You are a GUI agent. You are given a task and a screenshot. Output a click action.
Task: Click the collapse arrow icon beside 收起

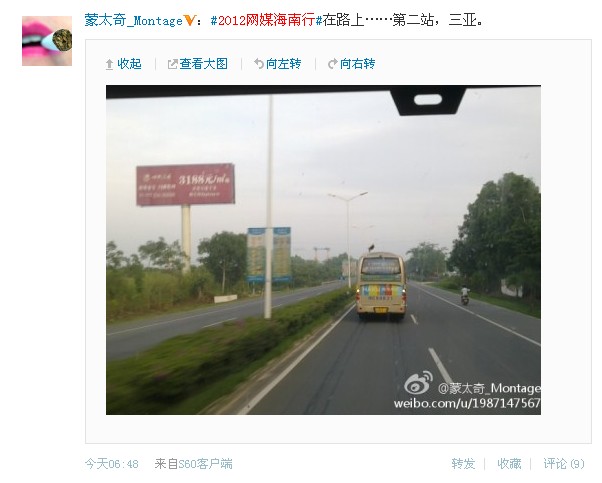tap(109, 64)
